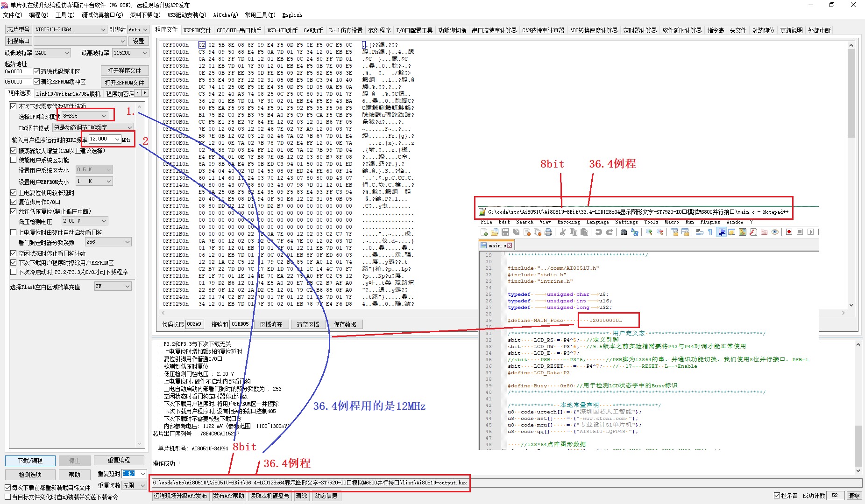Click the tab scroll right arrow beside 程序加密后
This screenshot has width=865, height=504.
point(145,93)
